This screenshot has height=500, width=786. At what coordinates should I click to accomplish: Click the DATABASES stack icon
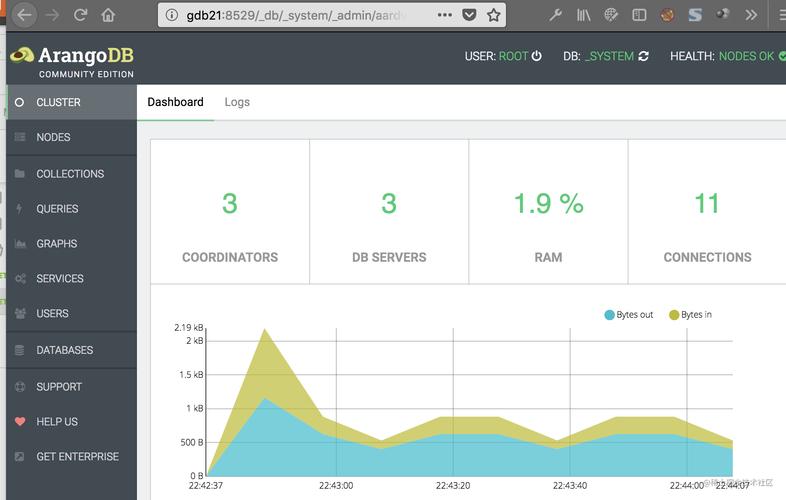[20, 350]
